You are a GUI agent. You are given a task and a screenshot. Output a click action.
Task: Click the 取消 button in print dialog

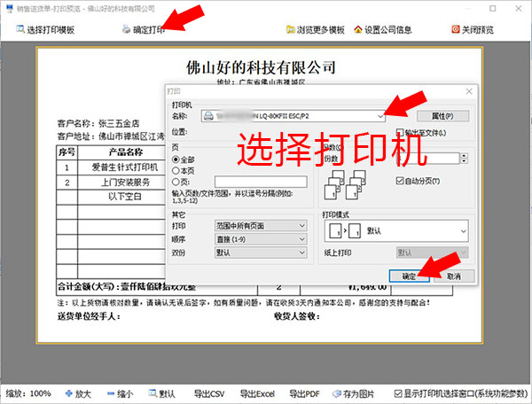(x=454, y=276)
